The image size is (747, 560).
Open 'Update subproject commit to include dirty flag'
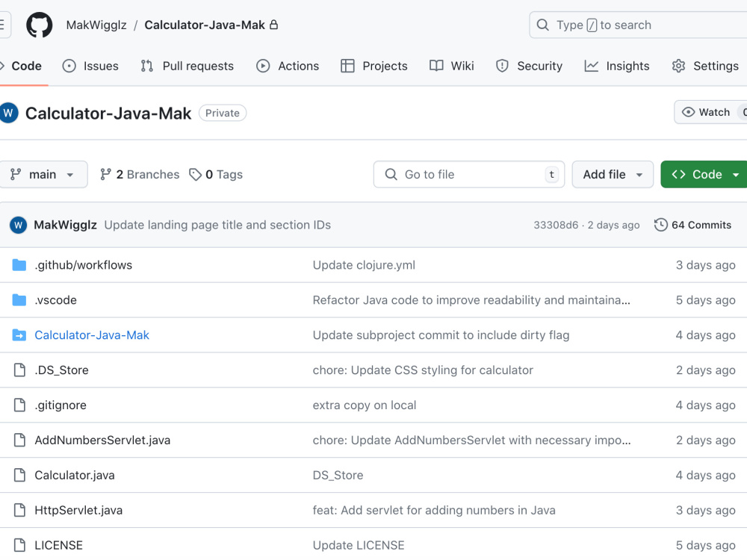(441, 335)
